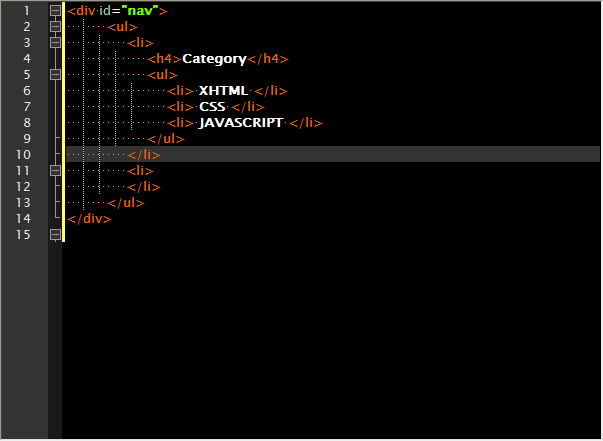Click line number 6 in the gutter
603x441 pixels.
click(27, 91)
